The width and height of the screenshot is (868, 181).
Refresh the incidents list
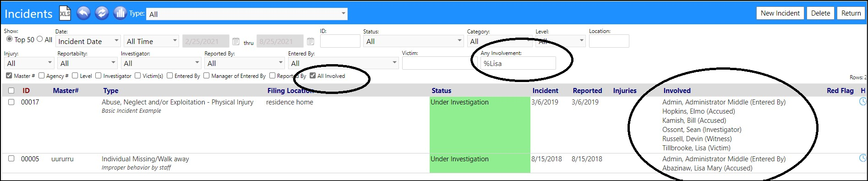(x=101, y=13)
